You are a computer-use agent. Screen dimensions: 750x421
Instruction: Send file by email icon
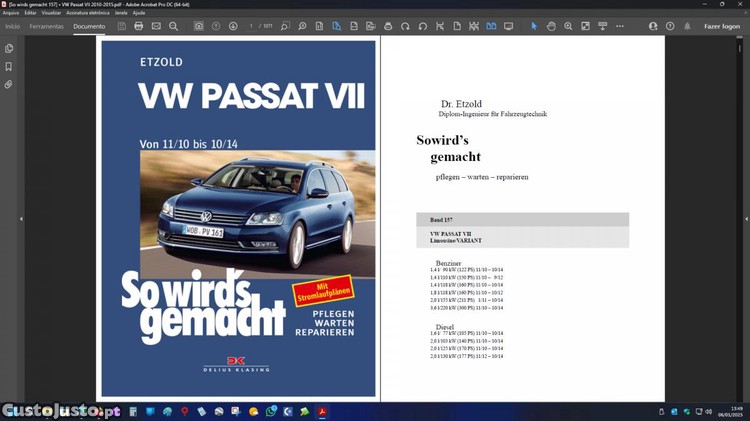157,26
